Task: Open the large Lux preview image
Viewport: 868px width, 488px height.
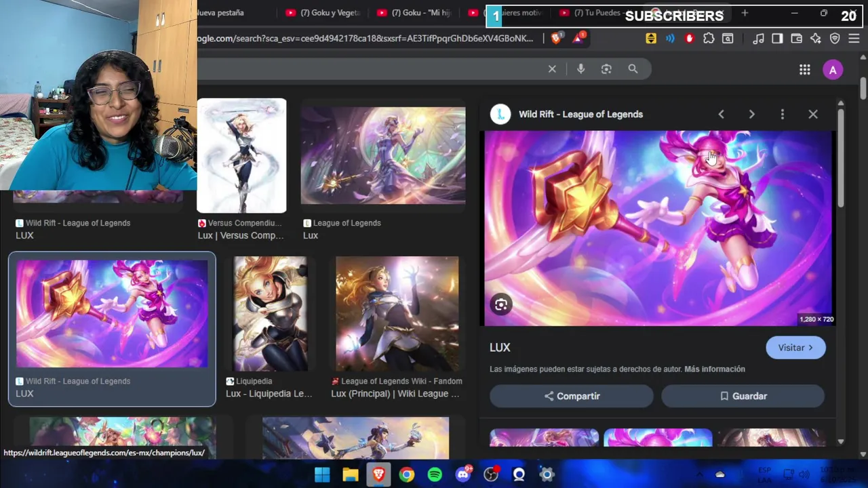Action: (658, 228)
